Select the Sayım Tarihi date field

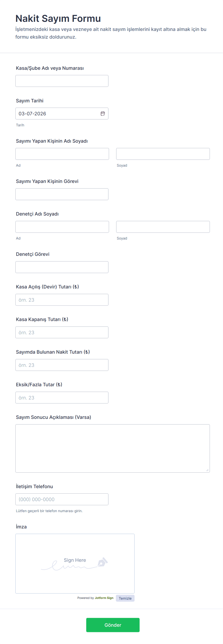coord(58,114)
